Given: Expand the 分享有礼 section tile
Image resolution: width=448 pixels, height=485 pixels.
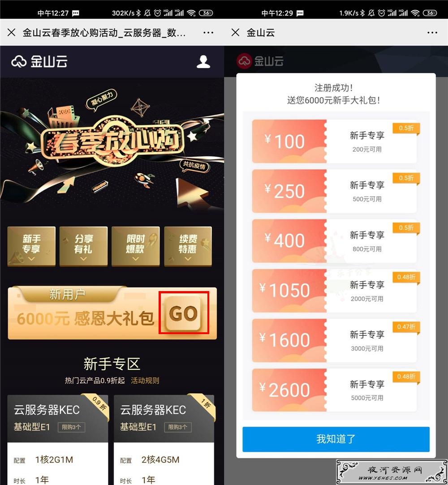Looking at the screenshot, I should click(x=83, y=246).
